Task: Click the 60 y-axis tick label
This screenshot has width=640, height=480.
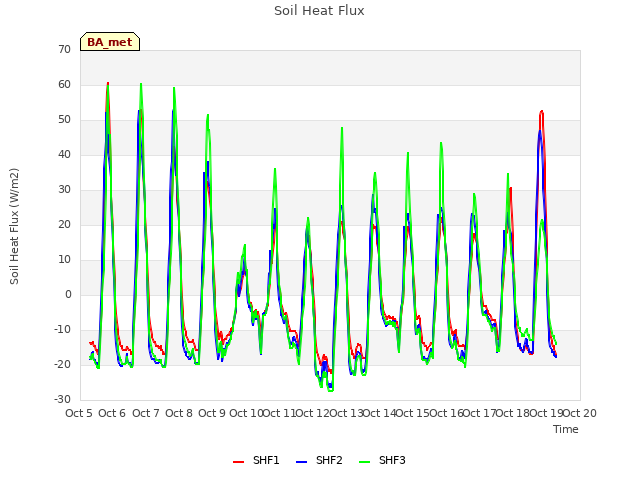Action: [x=64, y=84]
